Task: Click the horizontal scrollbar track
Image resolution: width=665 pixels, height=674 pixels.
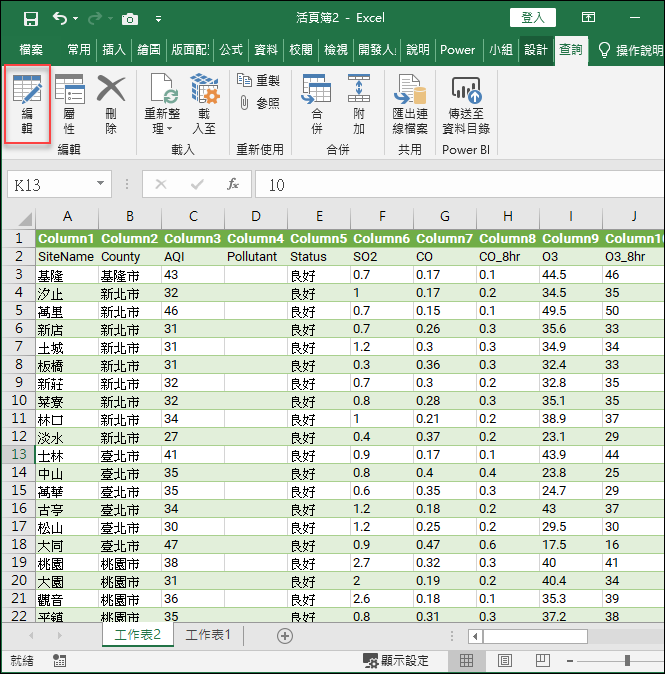Action: pos(626,636)
